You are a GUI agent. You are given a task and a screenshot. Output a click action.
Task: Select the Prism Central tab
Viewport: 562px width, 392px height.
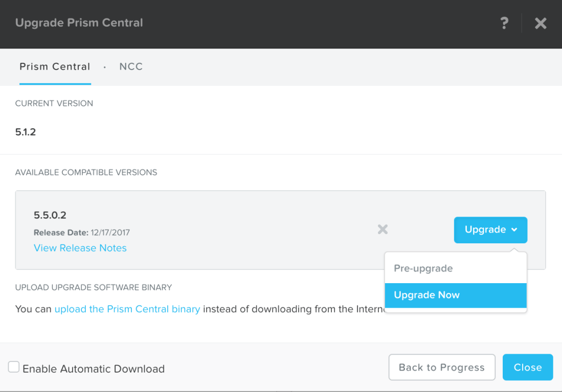(x=55, y=66)
